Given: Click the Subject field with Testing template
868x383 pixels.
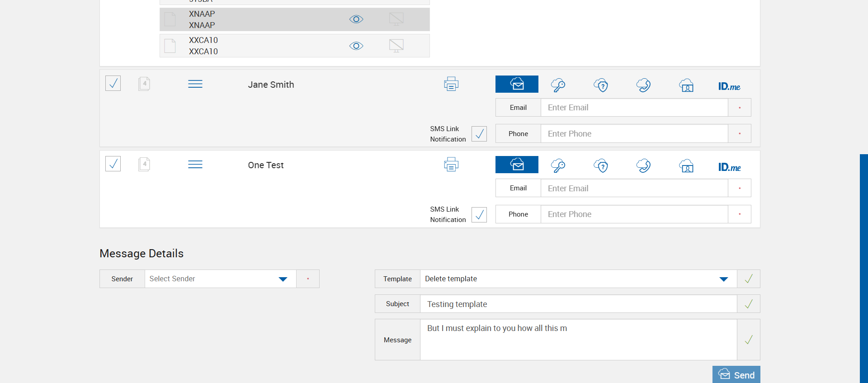Looking at the screenshot, I should [x=578, y=304].
